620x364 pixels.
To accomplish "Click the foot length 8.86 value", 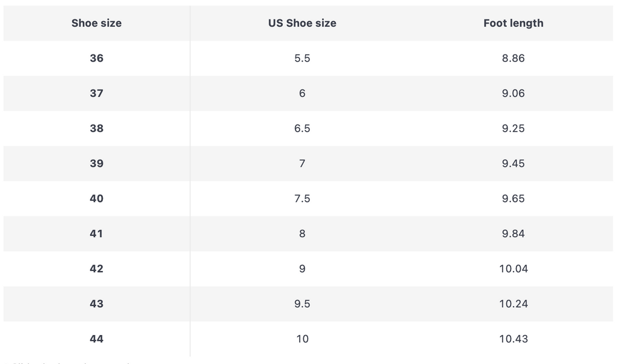I will pyautogui.click(x=513, y=59).
